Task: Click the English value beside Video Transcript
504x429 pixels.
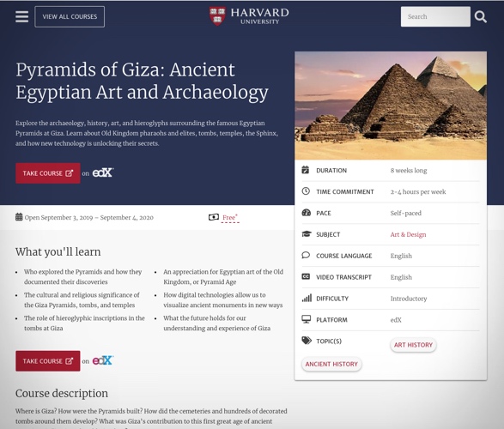Action: 401,277
